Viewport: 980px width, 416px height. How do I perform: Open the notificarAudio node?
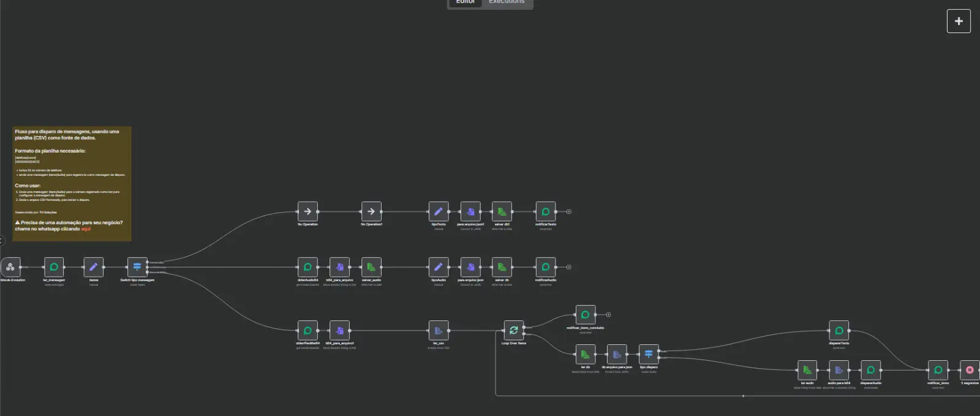pyautogui.click(x=546, y=267)
